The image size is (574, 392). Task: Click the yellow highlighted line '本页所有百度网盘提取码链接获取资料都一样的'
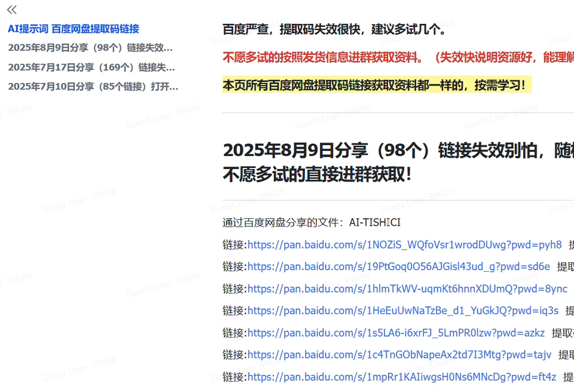(x=377, y=85)
